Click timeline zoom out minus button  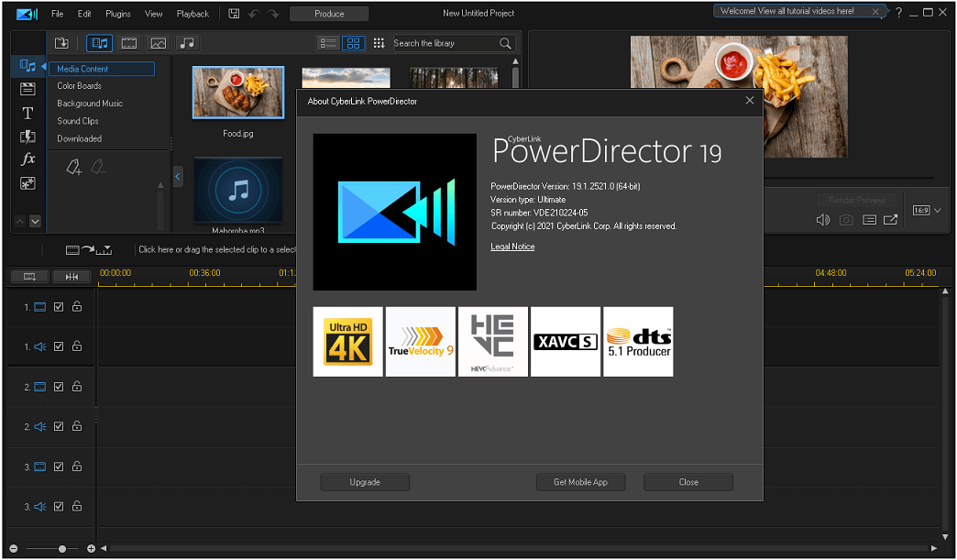14,549
